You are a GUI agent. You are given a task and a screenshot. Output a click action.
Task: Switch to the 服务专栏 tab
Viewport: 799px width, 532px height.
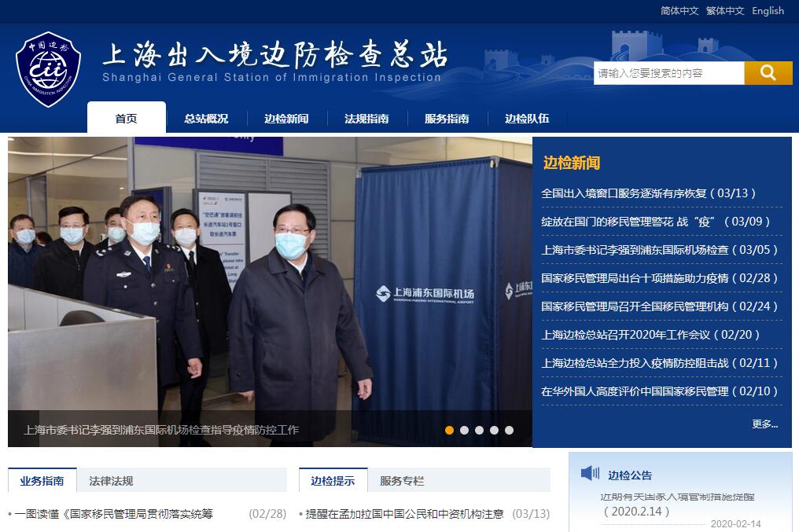[402, 481]
